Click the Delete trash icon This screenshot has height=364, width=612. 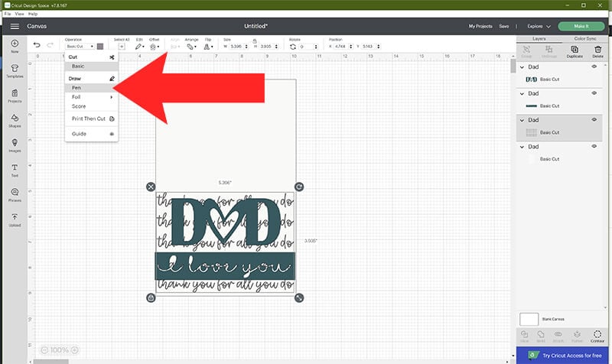point(597,51)
